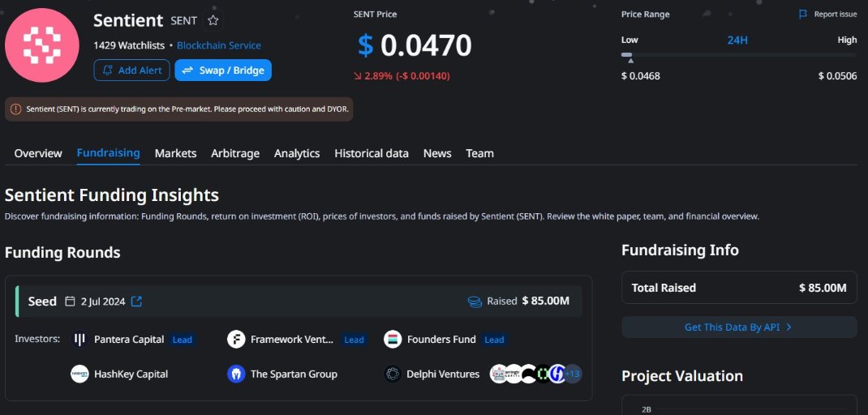Click the high price $ 0.0506
Screen dimensions: 868x415
coord(837,76)
